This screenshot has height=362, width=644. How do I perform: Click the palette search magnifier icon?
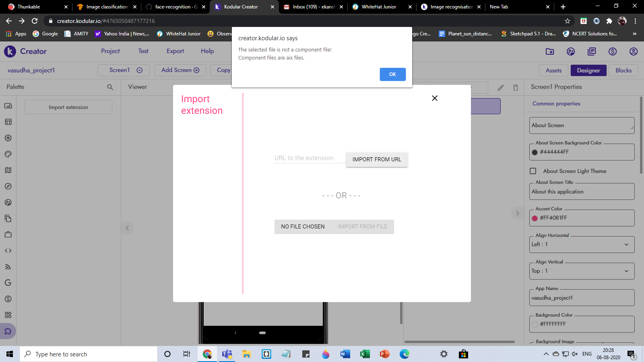[110, 87]
